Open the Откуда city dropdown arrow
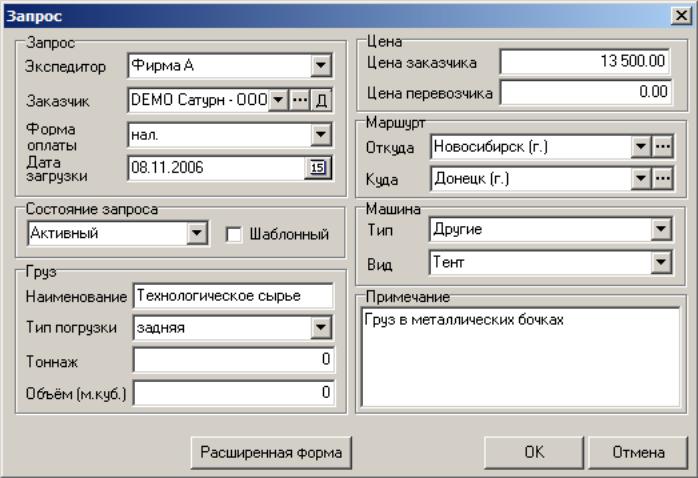Viewport: 698px width, 478px height. pos(641,146)
